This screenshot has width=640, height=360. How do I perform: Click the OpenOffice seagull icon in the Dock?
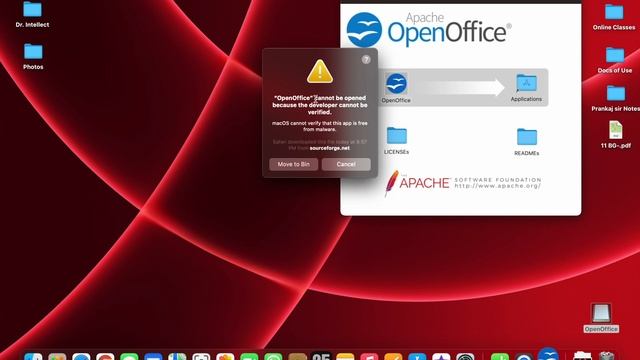pos(548,354)
